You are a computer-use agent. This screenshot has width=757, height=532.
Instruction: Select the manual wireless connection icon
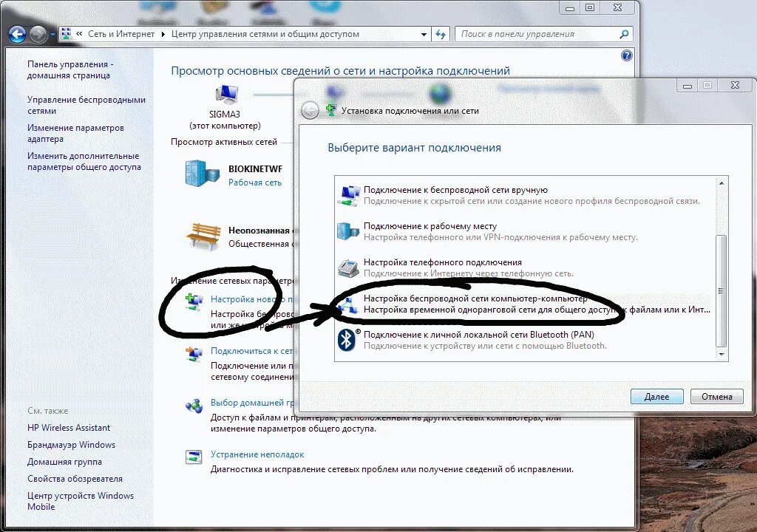point(348,196)
